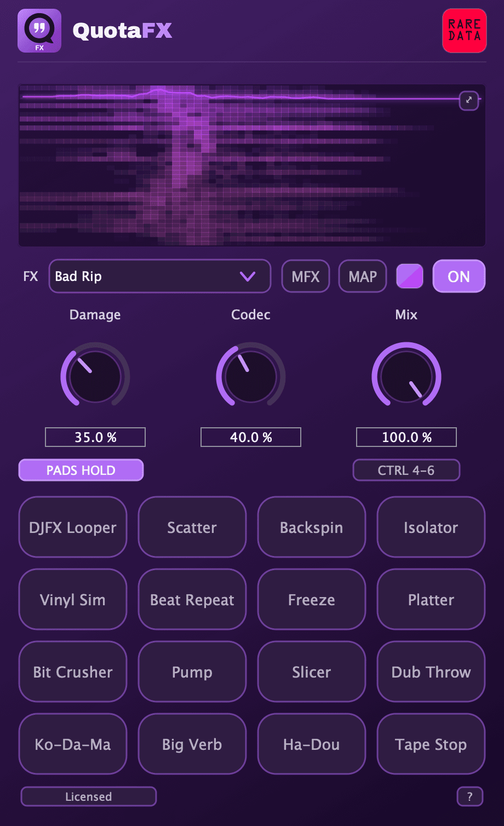This screenshot has width=504, height=826.
Task: Trigger the Backspin pad
Action: 312,527
